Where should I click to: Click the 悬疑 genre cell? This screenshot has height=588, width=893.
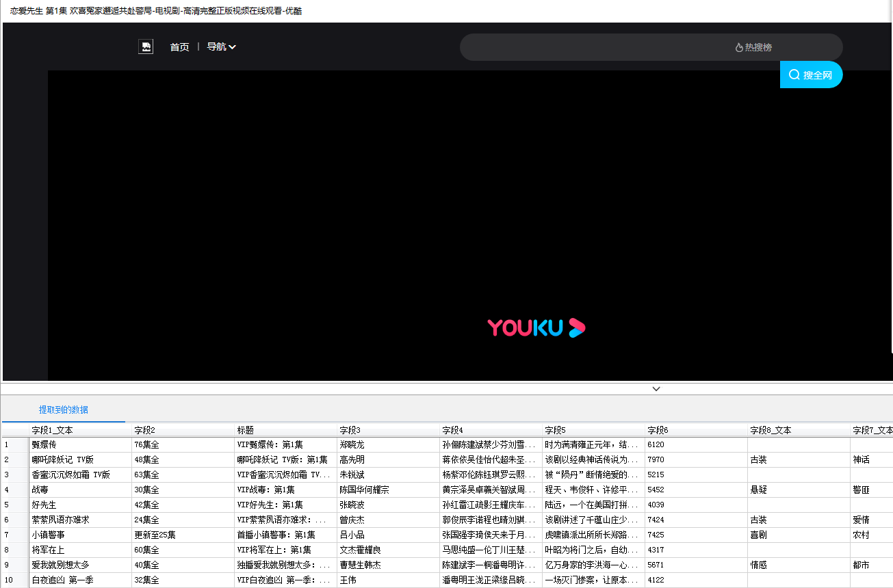tap(799, 490)
